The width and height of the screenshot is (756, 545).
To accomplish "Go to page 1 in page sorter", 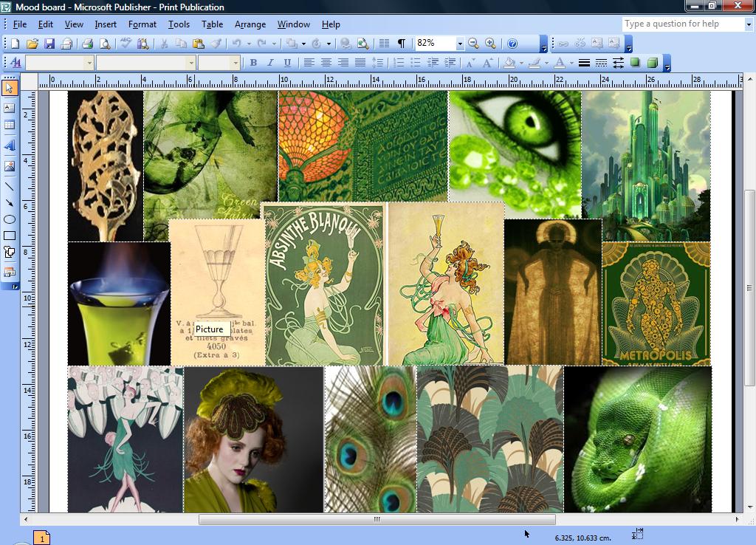I will [x=42, y=538].
